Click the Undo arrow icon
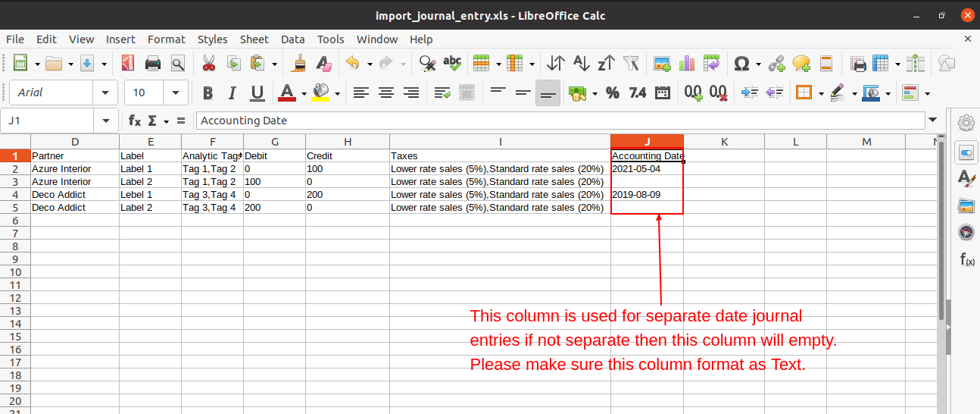980x414 pixels. point(353,63)
